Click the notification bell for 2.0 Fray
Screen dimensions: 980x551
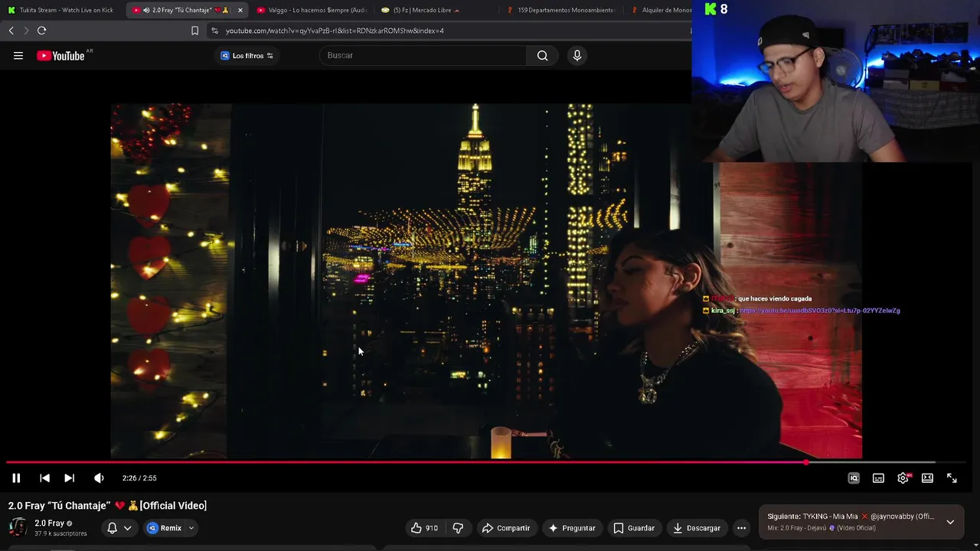click(112, 528)
